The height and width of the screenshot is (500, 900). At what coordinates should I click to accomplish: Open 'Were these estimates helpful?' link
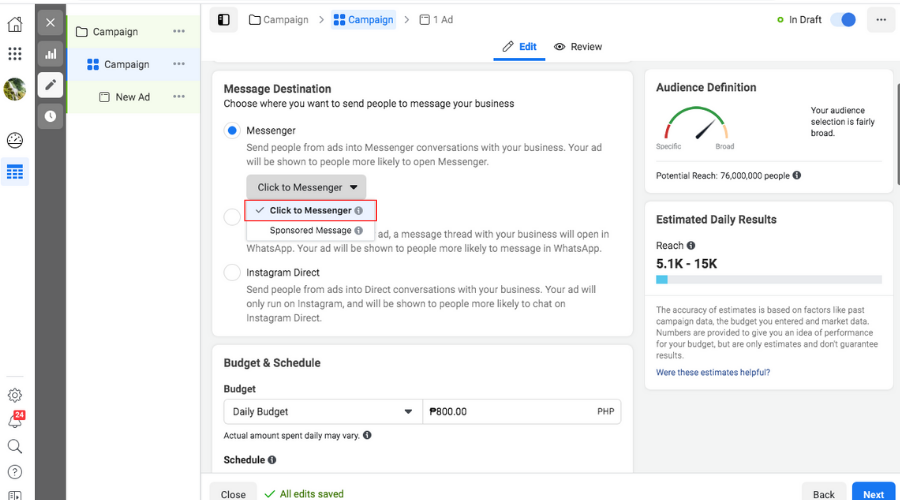pyautogui.click(x=713, y=373)
